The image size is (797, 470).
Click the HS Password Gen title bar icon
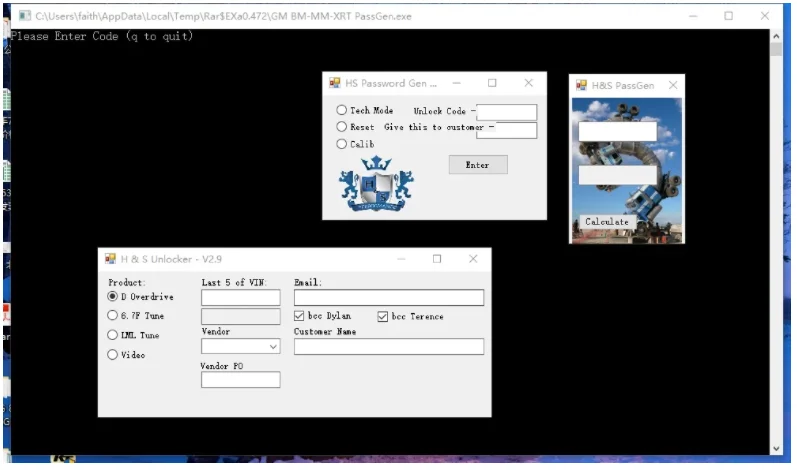pyautogui.click(x=334, y=83)
